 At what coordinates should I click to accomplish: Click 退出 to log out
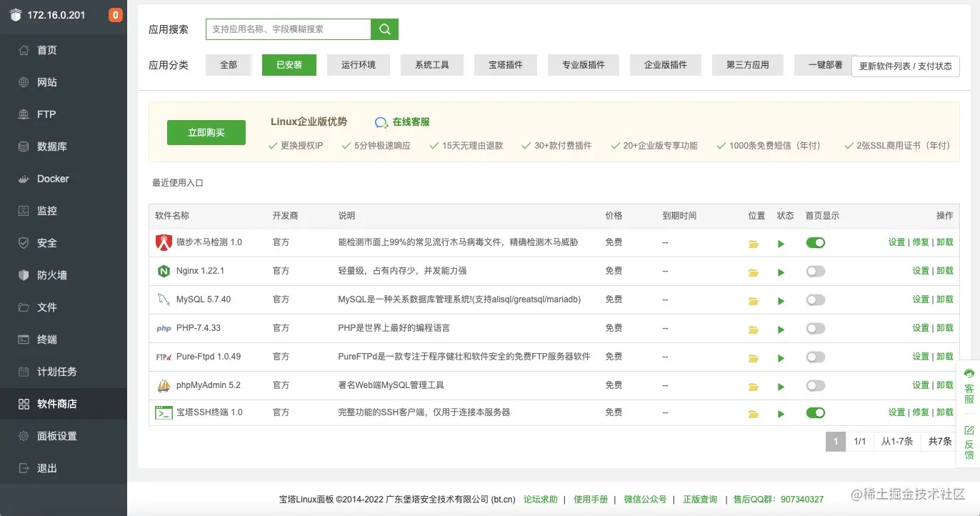click(x=64, y=468)
